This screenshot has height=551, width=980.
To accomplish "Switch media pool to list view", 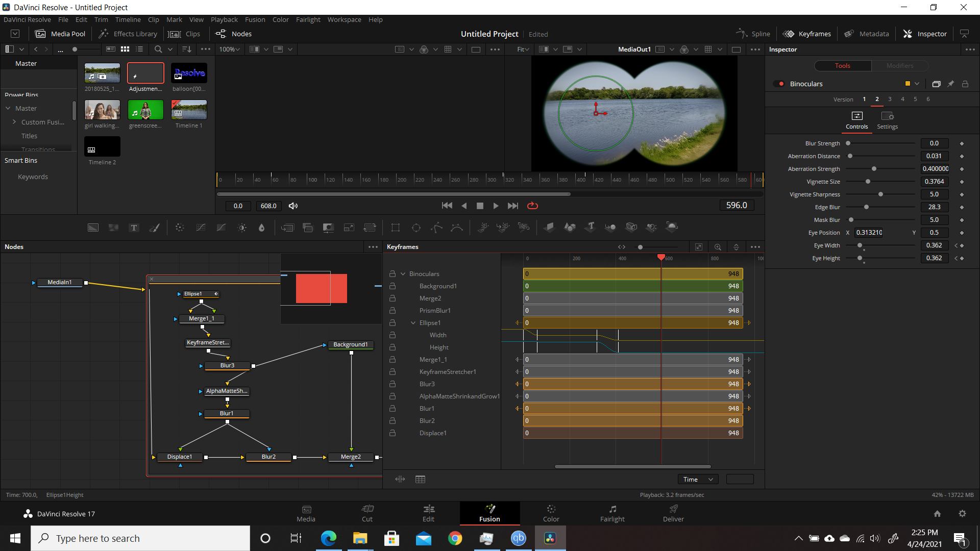I will (139, 49).
